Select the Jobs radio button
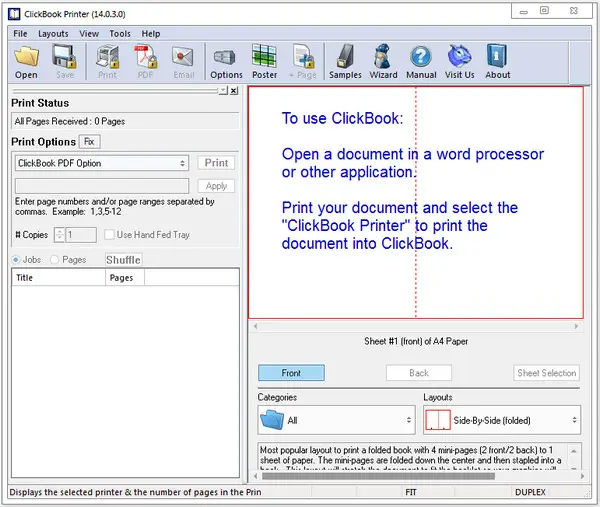The width and height of the screenshot is (600, 507). (16, 260)
